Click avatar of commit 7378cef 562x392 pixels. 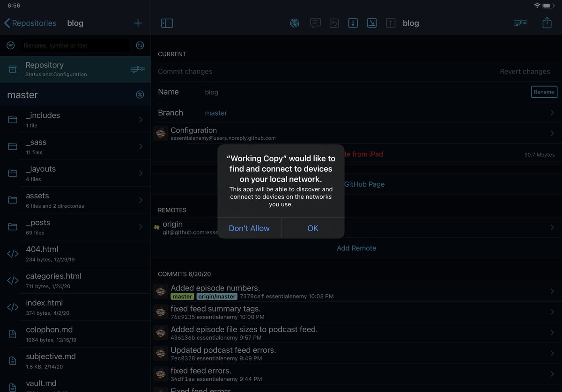coord(161,291)
